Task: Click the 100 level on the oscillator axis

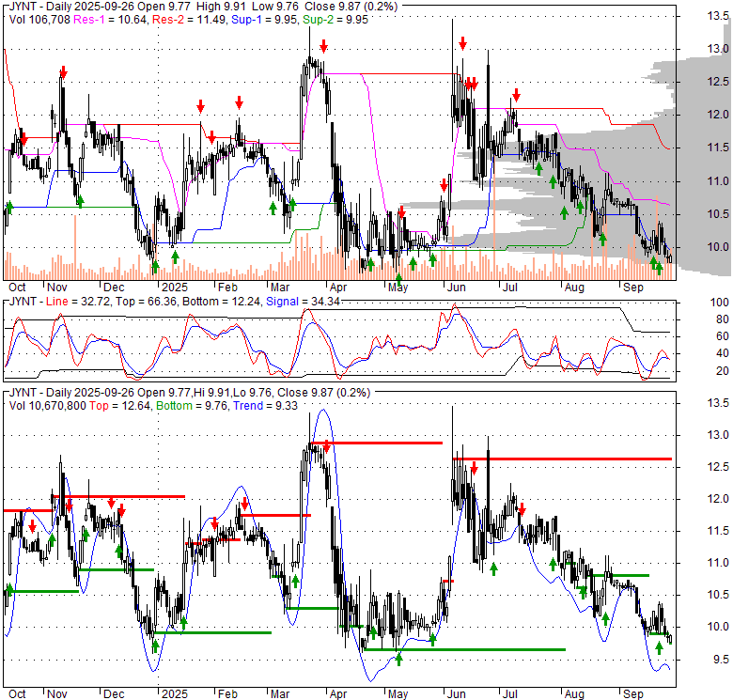Action: pyautogui.click(x=720, y=303)
